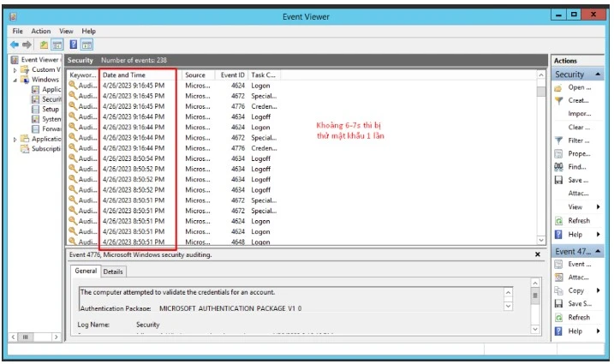Collapse the Windows Logs tree node

[15, 80]
